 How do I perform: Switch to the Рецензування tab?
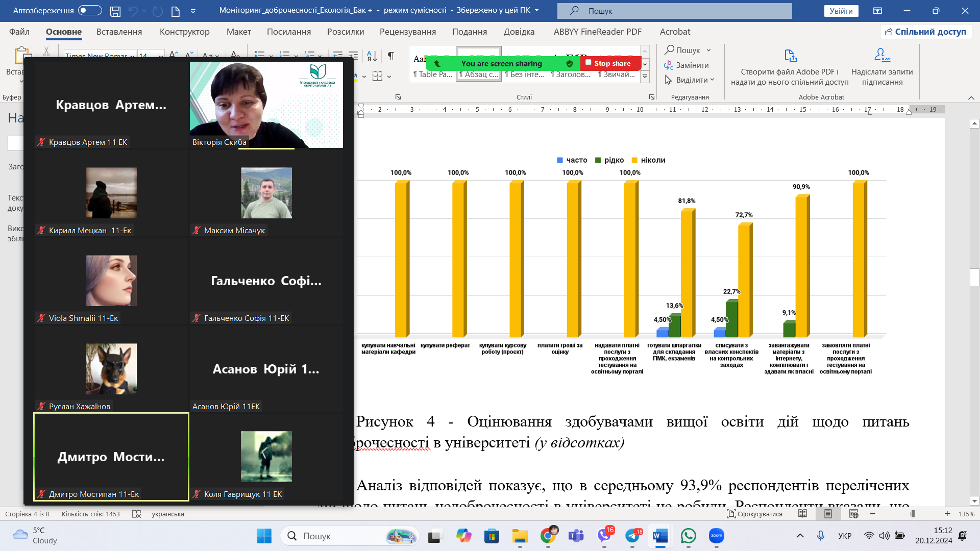pyautogui.click(x=408, y=32)
